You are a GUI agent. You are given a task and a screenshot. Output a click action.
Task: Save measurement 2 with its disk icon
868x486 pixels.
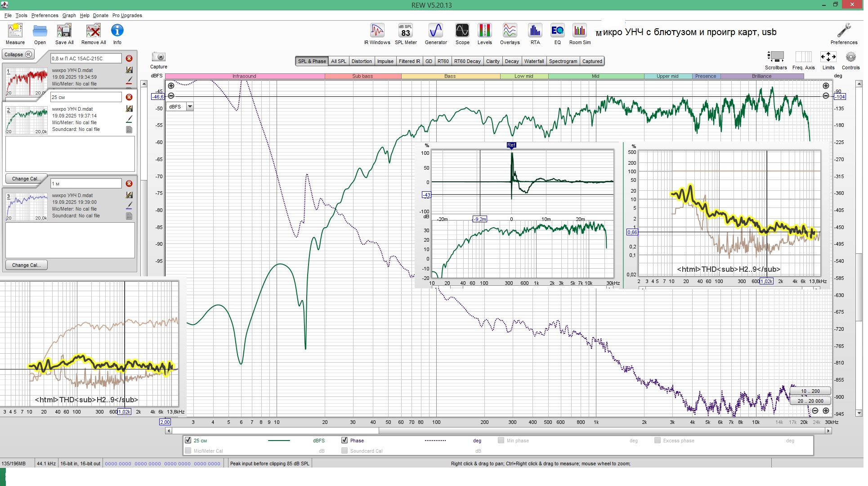(129, 108)
